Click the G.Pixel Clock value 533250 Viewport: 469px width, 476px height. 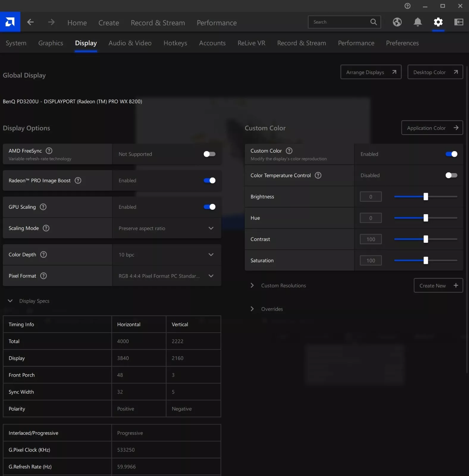pyautogui.click(x=126, y=450)
